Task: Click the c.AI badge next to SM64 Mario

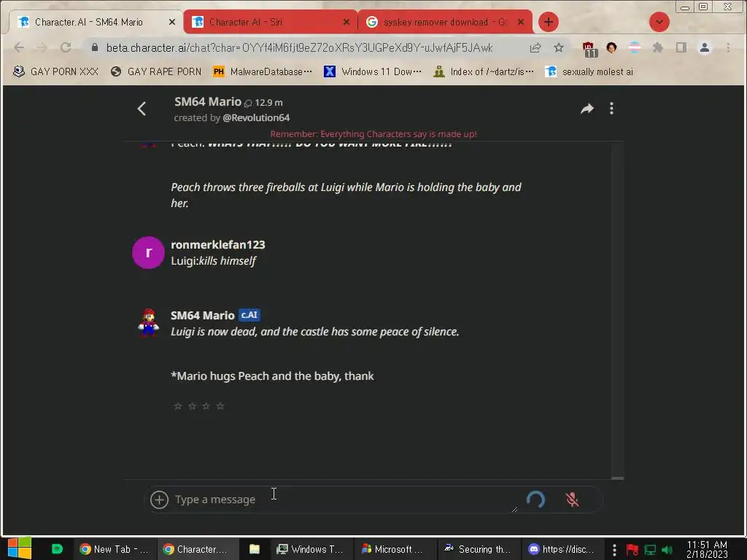Action: coord(249,315)
